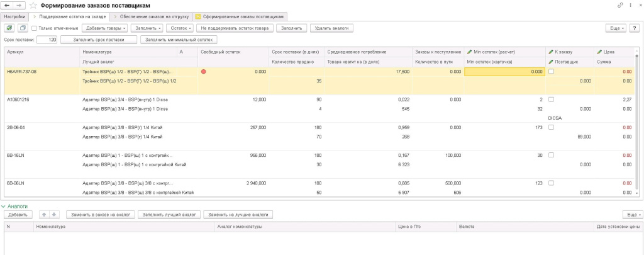Click the red status dot in H6ARR-737-08 row

pos(204,72)
